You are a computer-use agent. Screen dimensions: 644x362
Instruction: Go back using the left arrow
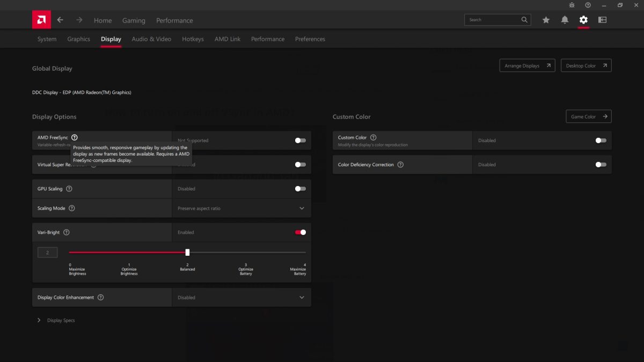60,20
